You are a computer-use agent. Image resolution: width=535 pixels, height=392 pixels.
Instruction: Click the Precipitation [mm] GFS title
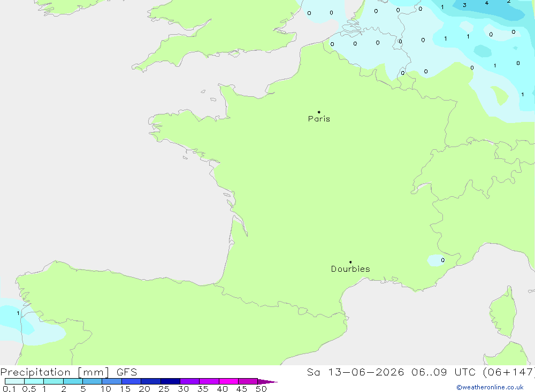coord(68,372)
